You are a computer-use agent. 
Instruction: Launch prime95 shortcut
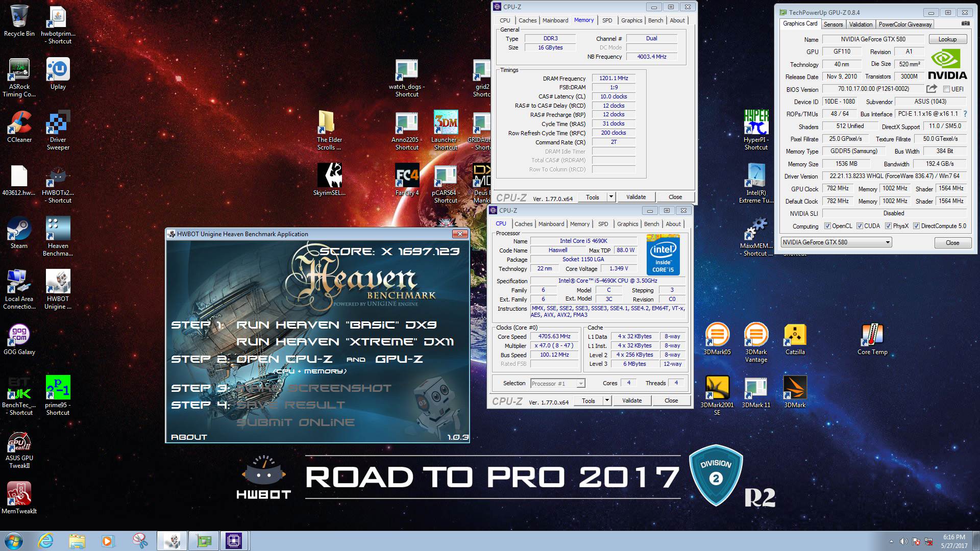58,395
